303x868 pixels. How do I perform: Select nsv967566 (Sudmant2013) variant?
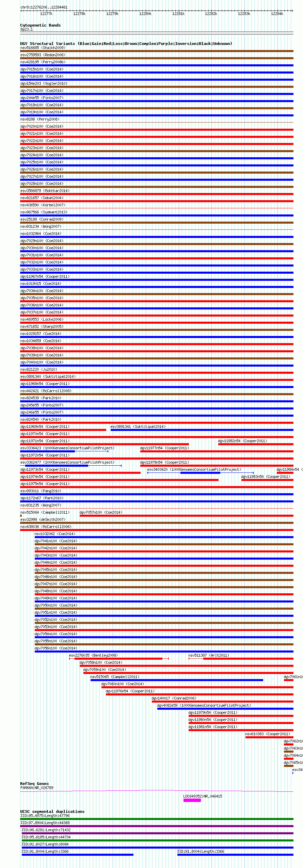click(44, 212)
